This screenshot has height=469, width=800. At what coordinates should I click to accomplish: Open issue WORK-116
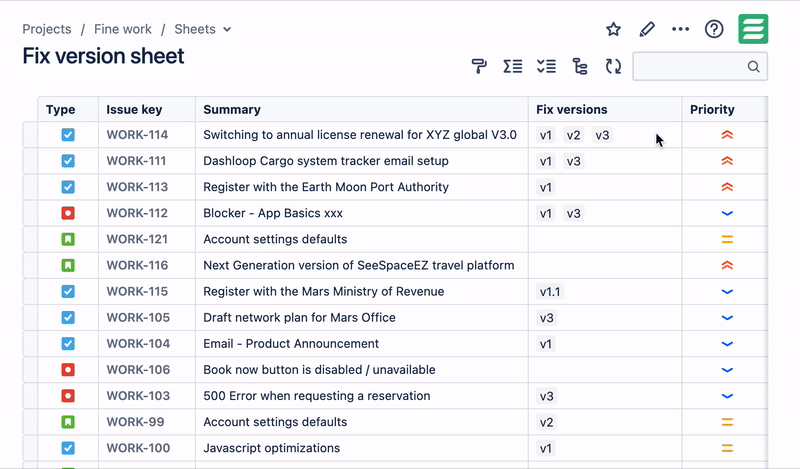(137, 265)
